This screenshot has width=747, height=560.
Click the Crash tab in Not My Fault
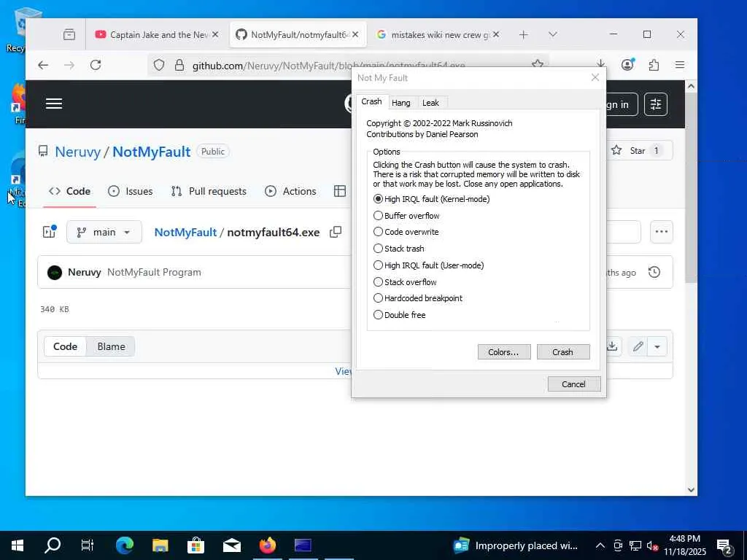(371, 101)
